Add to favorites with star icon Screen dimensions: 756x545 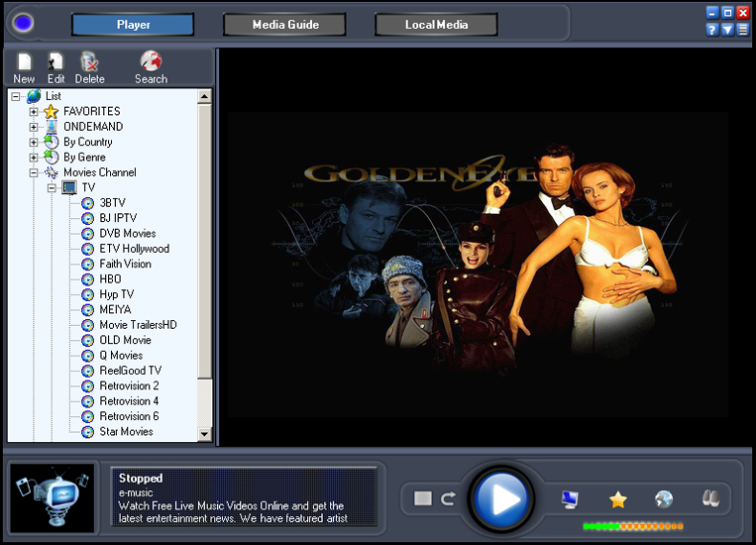(x=617, y=499)
